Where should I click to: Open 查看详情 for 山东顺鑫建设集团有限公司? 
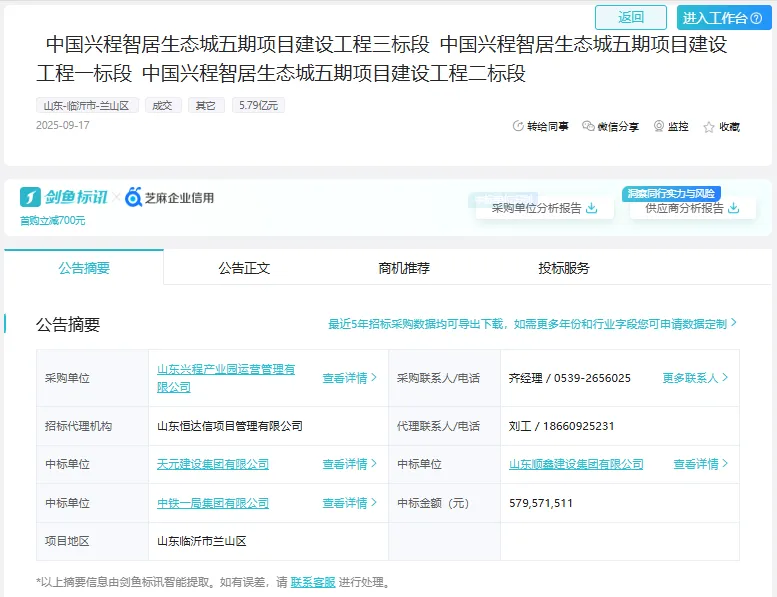[701, 464]
